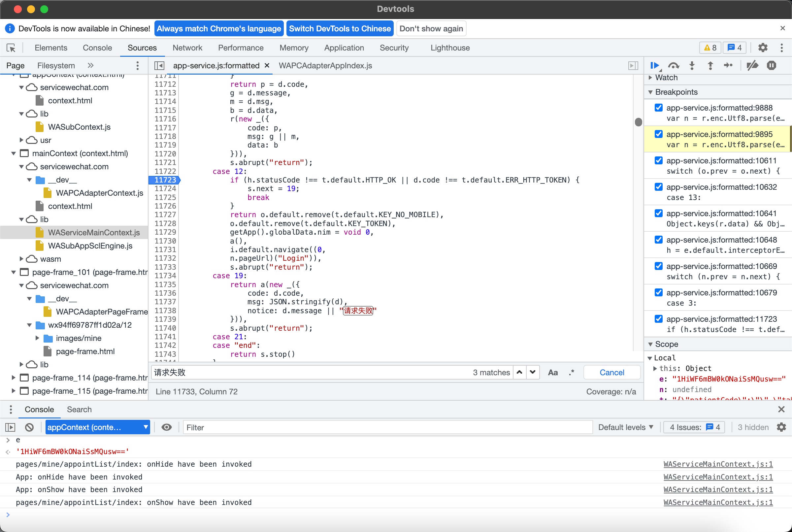Screen dimensions: 792x532
Task: Uncheck breakpoint at app-service.js:formatted:10632
Action: click(659, 187)
